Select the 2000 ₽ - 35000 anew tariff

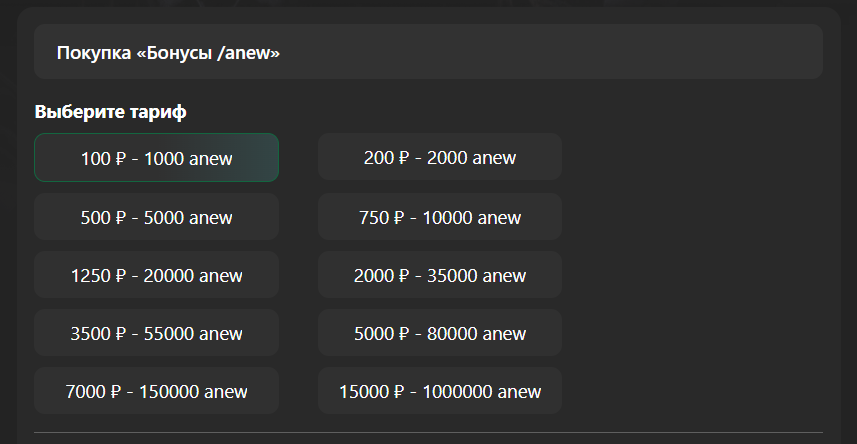pyautogui.click(x=440, y=274)
